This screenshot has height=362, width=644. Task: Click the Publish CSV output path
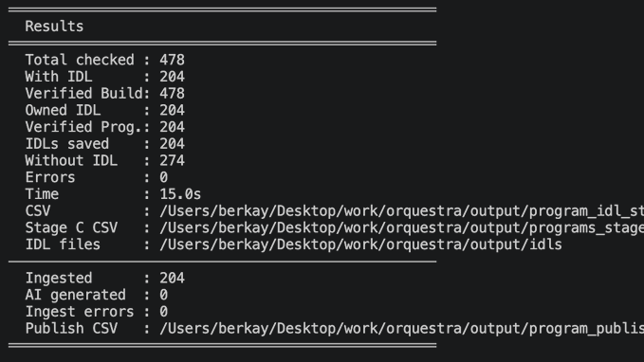(402, 329)
